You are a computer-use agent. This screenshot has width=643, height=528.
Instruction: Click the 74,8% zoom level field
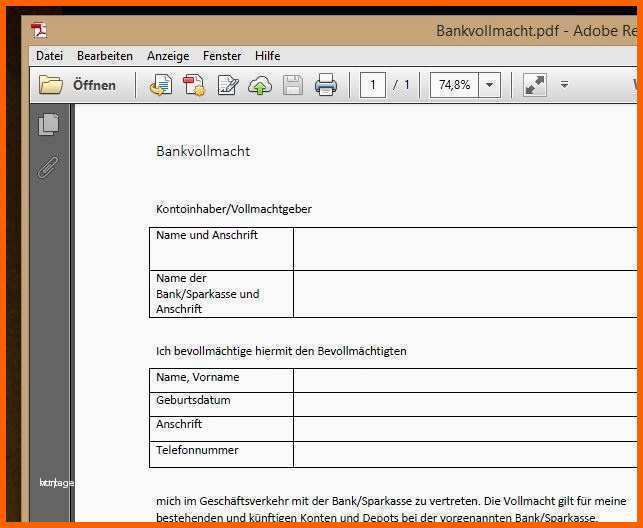tap(454, 85)
